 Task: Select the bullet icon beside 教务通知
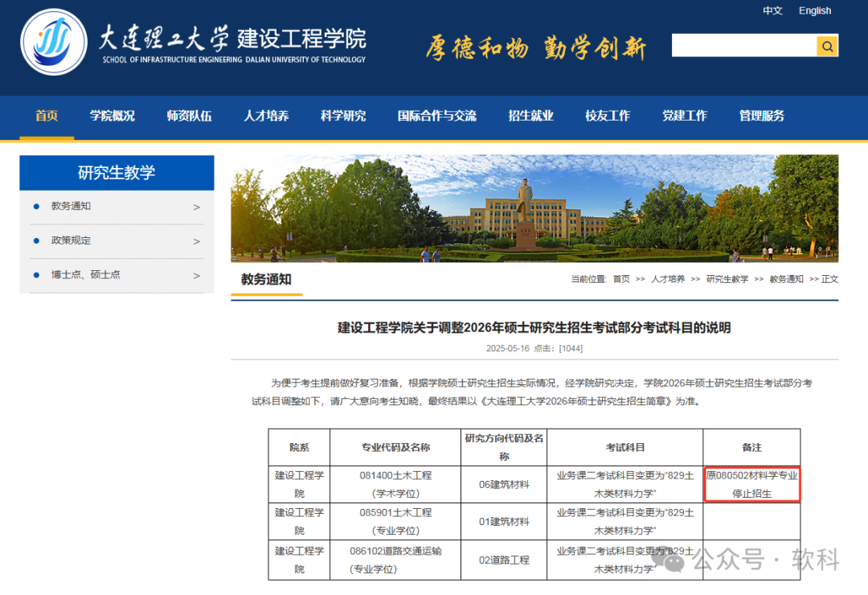35,207
